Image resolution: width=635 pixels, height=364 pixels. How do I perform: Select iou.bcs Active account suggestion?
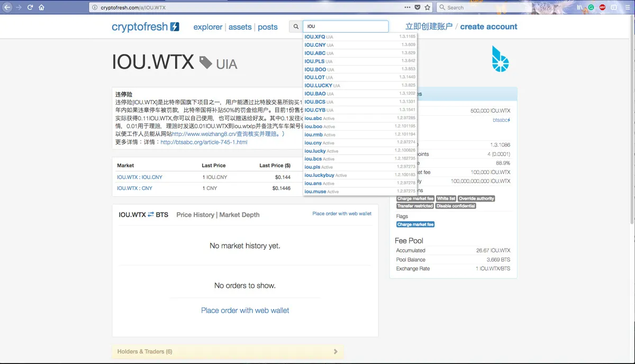coord(360,159)
